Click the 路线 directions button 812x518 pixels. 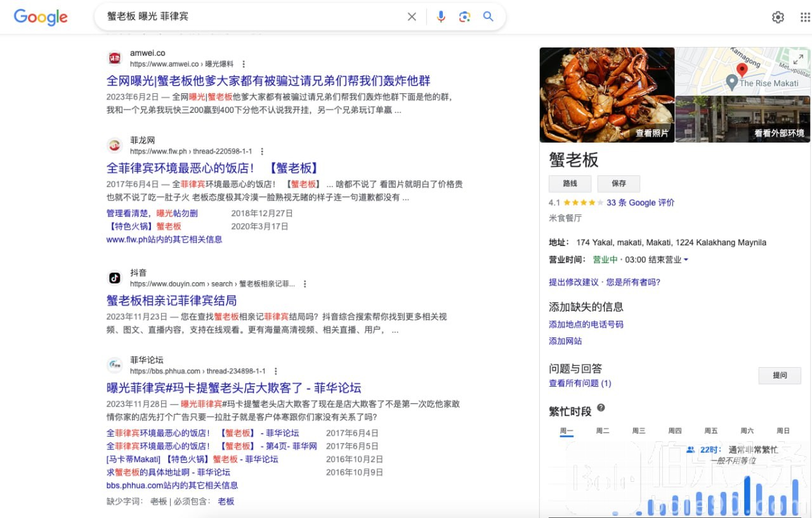click(570, 184)
